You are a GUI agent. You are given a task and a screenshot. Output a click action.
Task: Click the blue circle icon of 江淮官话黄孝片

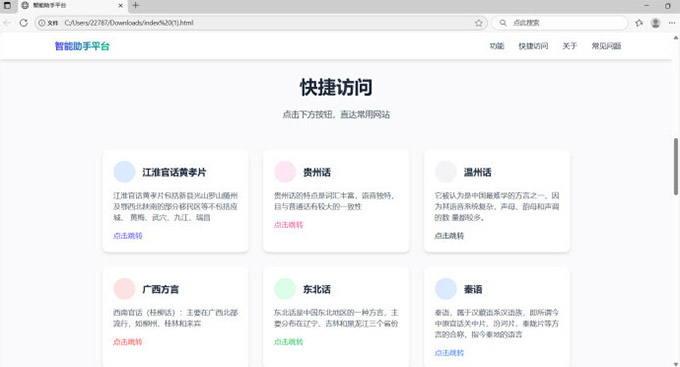point(124,172)
